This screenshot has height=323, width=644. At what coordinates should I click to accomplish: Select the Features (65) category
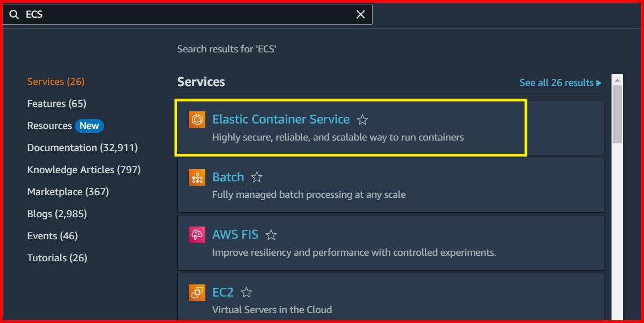coord(57,103)
